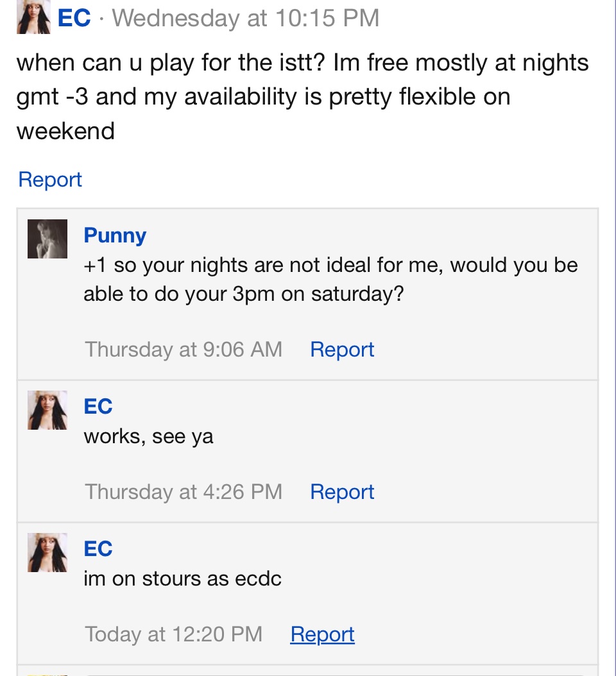This screenshot has height=676, width=616.
Task: Click EC's avatar next to the "stours" comment
Action: 47,552
